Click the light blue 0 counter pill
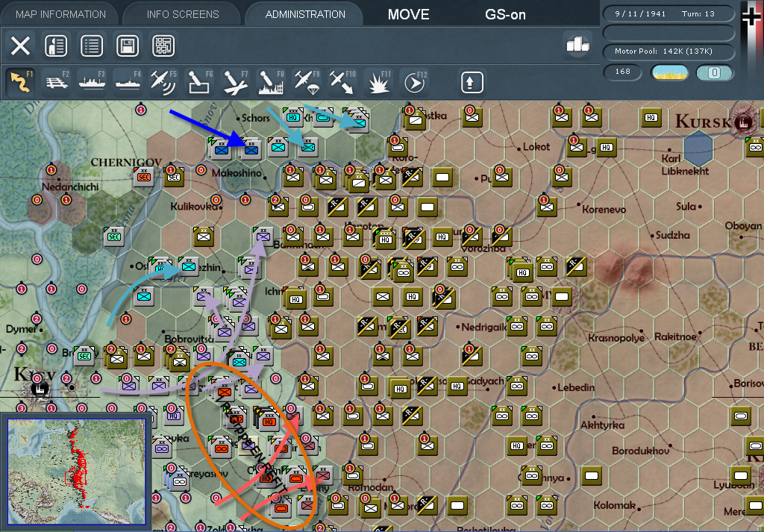 (x=714, y=72)
